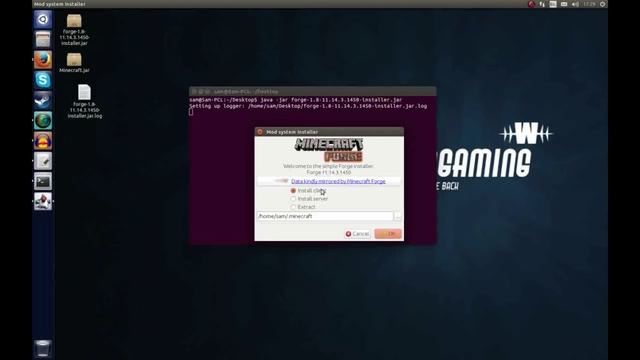Open the Java installer launcher icon
The width and height of the screenshot is (640, 360).
[x=43, y=201]
